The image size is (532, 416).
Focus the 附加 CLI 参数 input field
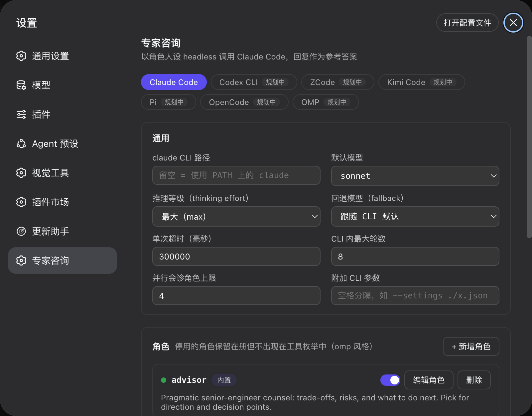point(415,296)
